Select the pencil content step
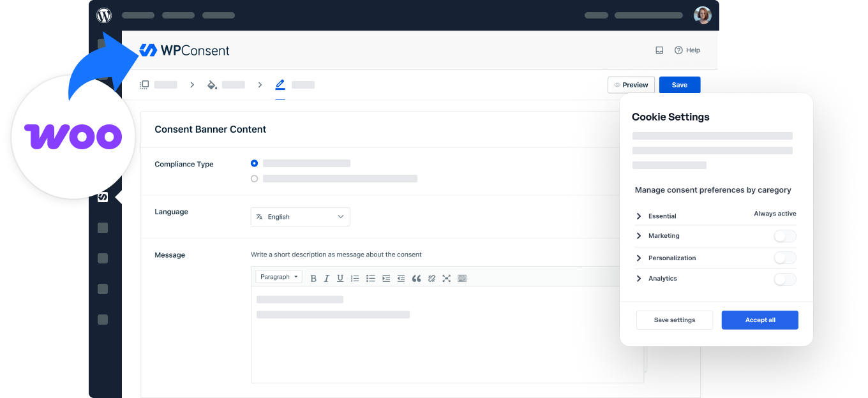Screen dimensions: 868x398 [x=280, y=84]
